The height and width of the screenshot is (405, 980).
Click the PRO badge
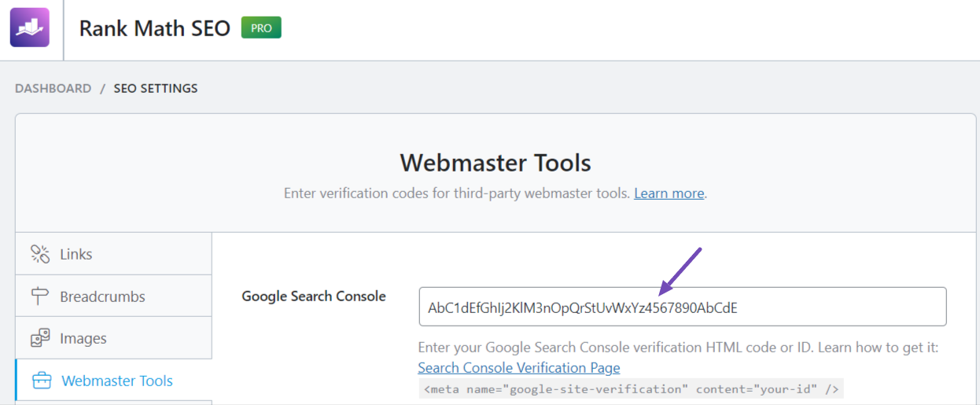(261, 28)
